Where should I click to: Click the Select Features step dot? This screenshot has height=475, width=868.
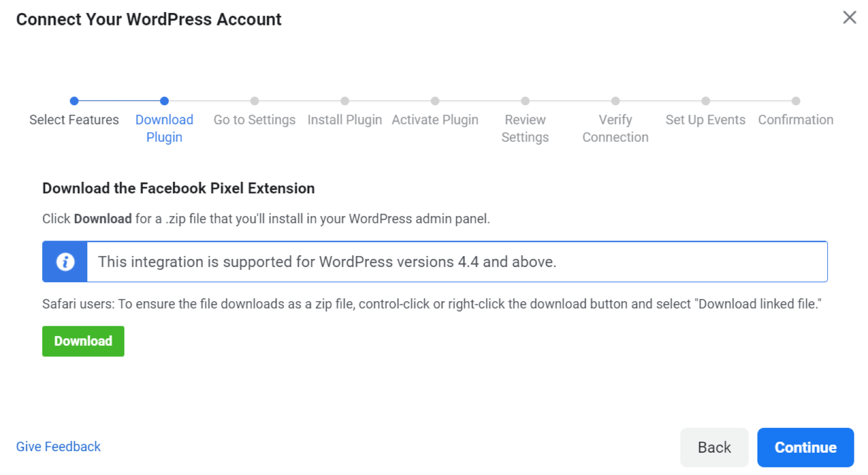(x=74, y=101)
